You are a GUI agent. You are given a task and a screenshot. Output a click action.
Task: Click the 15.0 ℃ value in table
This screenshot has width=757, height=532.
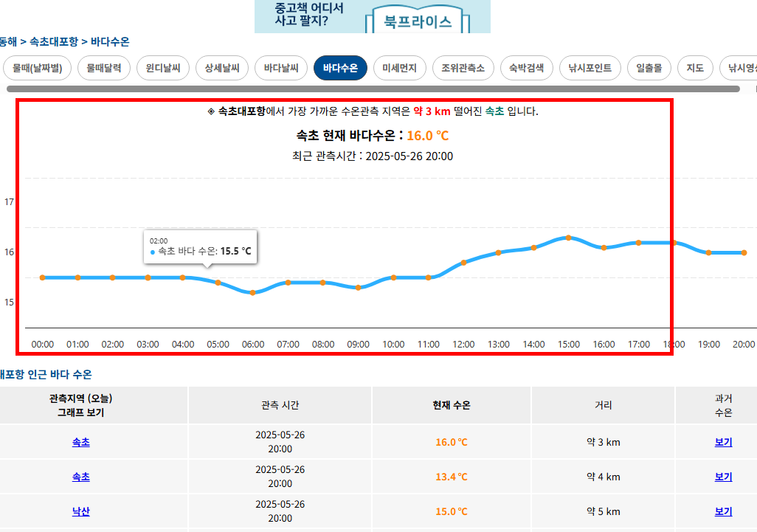(x=452, y=512)
